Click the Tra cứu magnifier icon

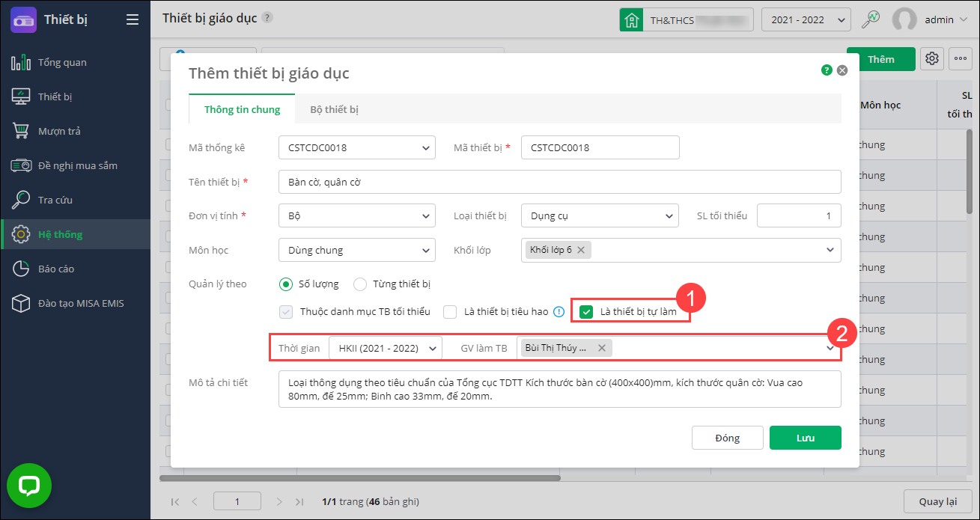click(x=21, y=200)
